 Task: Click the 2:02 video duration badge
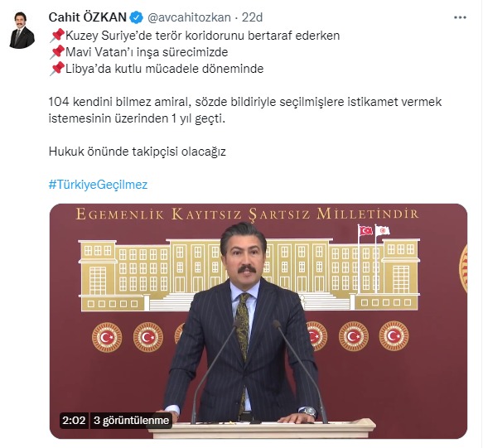coord(74,421)
